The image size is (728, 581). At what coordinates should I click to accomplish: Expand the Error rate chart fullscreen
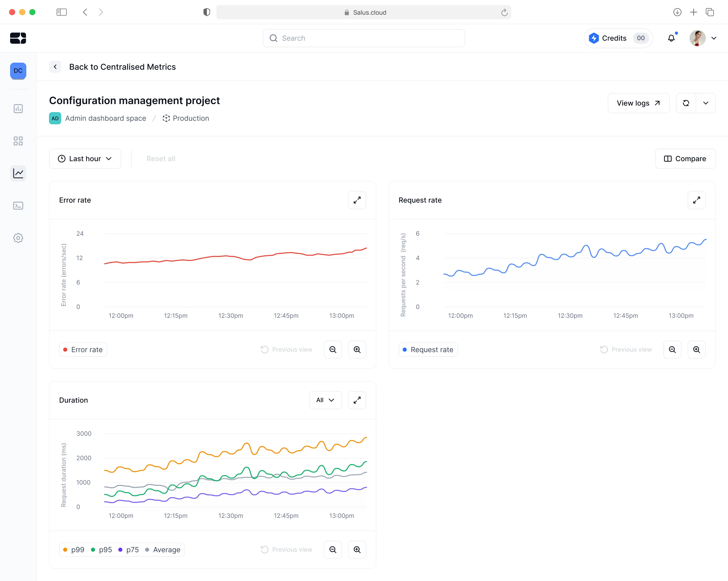[x=357, y=200]
